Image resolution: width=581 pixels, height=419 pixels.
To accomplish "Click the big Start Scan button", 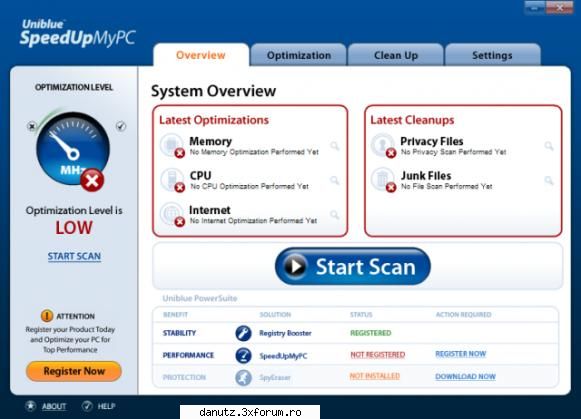I will [x=353, y=266].
